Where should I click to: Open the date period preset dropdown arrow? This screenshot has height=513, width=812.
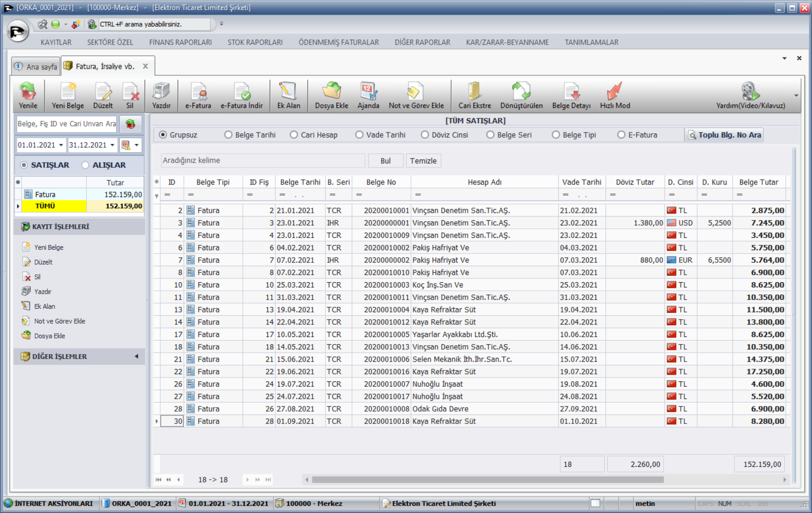[x=137, y=145]
